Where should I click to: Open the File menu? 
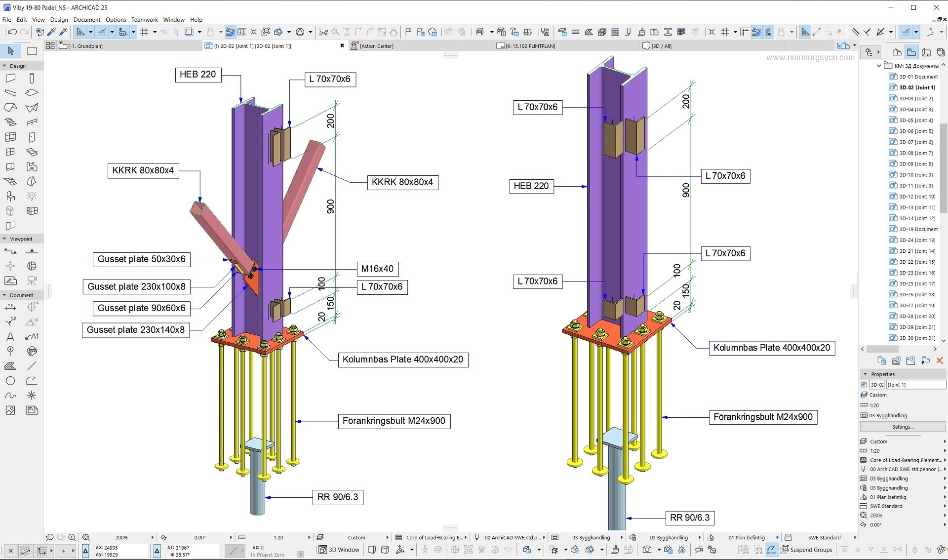7,20
